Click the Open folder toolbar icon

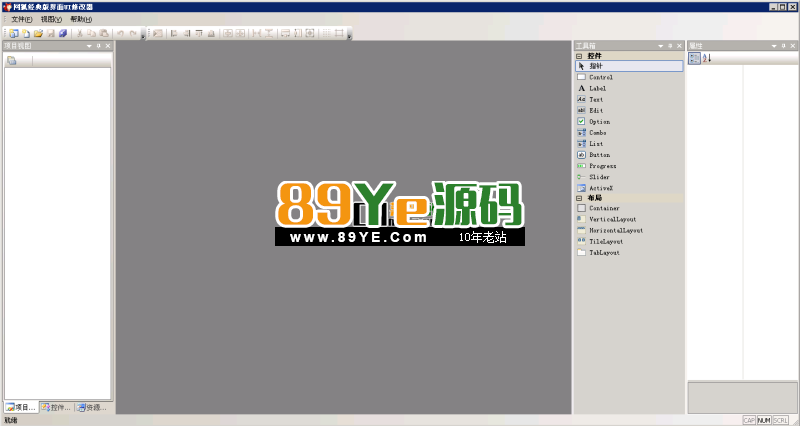38,33
